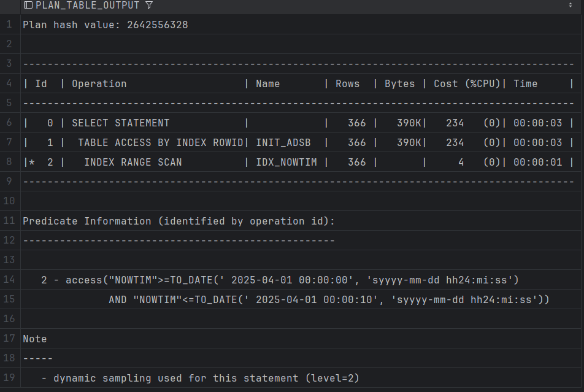
Task: Select the 'INDEX RANGE SCAN' row
Action: point(301,162)
